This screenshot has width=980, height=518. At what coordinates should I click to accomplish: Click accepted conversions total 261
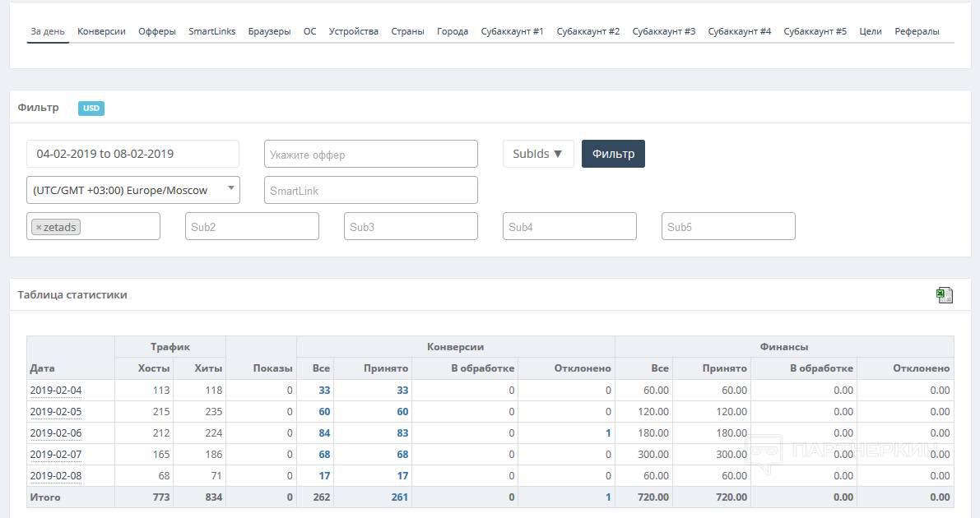pos(399,497)
